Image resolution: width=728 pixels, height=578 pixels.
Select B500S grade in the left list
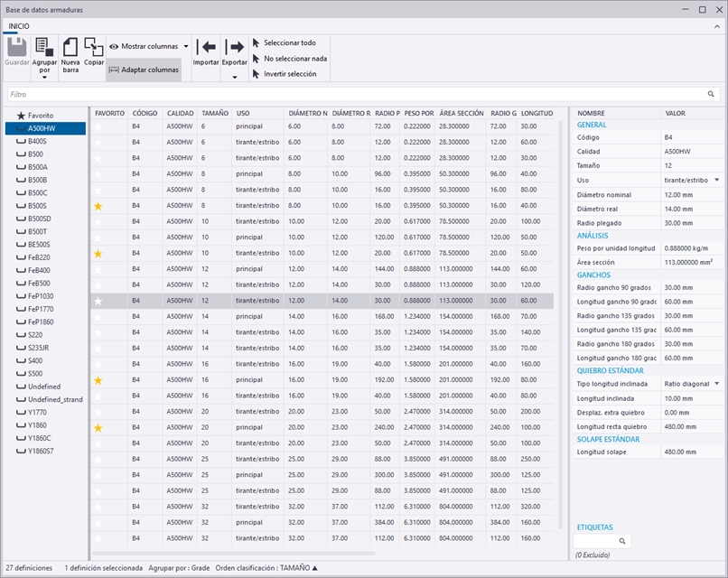click(38, 205)
